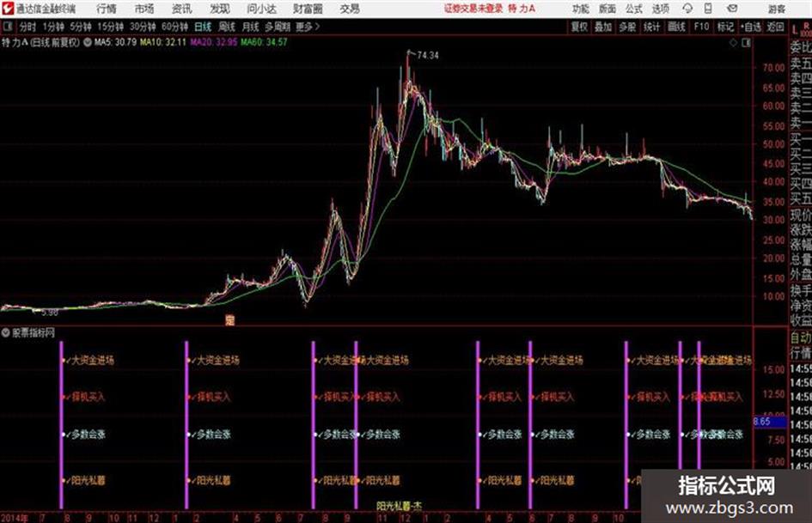The height and width of the screenshot is (523, 812).
Task: Click the 标记 toolbar button
Action: (725, 27)
